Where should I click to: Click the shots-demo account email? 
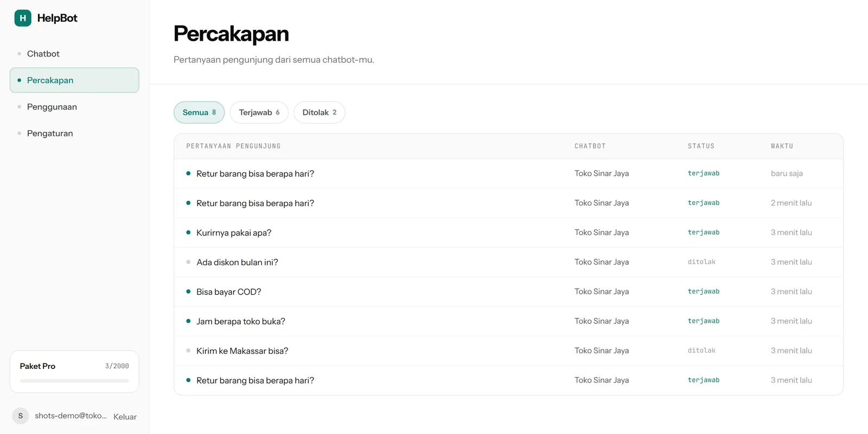(71, 416)
